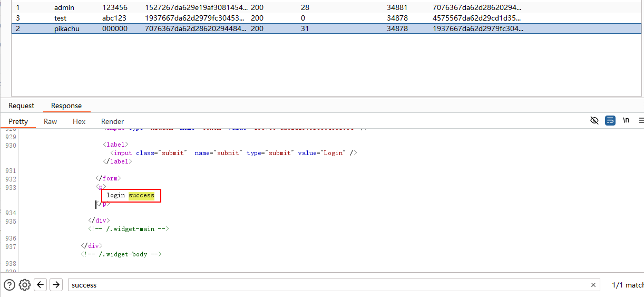Viewport: 644px width, 297px height.
Task: Select the Hex view tab
Action: (x=79, y=121)
